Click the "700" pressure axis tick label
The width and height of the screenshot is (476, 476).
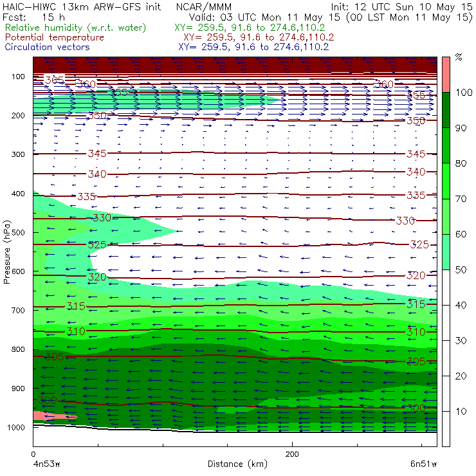18,310
